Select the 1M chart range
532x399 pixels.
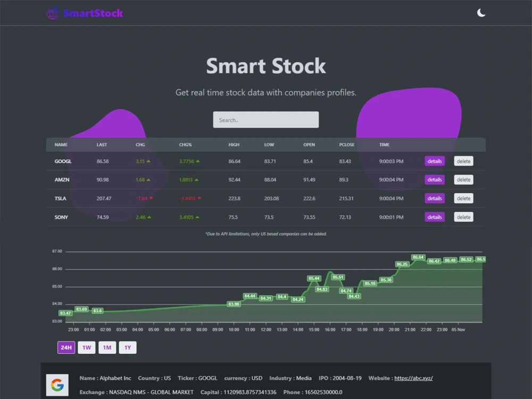(107, 347)
